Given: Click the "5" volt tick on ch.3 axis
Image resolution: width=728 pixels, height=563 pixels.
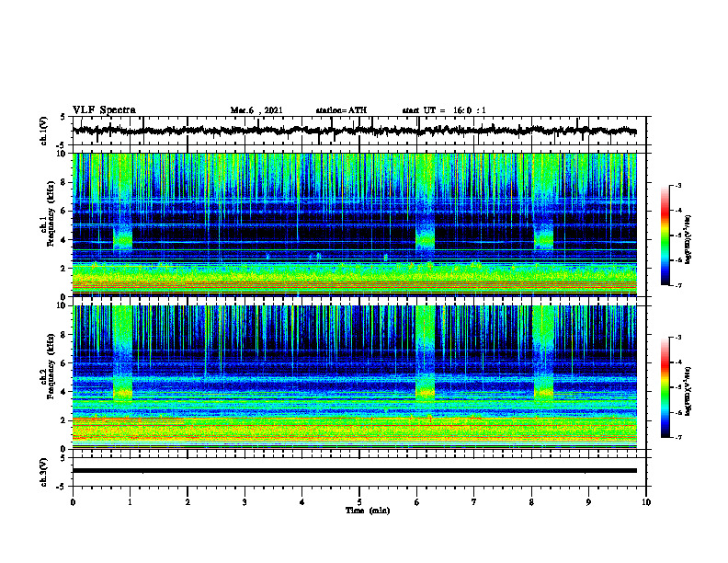Looking at the screenshot, I should click(x=63, y=458).
